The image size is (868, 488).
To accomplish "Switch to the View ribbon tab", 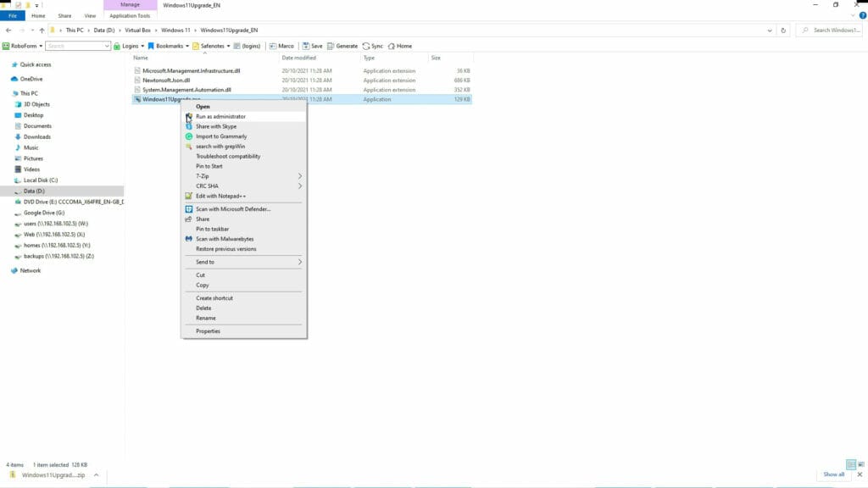I will 90,15.
